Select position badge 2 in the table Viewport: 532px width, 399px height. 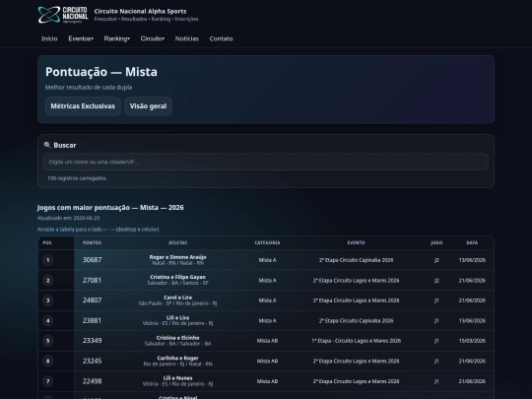pos(48,280)
